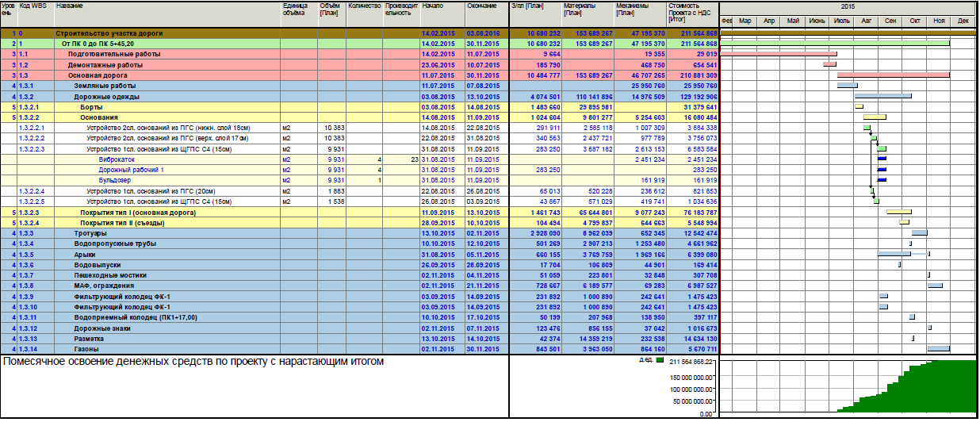Image resolution: width=980 pixels, height=422 pixels.
Task: Click WBS code 1.3.2.2.3
Action: [x=32, y=148]
